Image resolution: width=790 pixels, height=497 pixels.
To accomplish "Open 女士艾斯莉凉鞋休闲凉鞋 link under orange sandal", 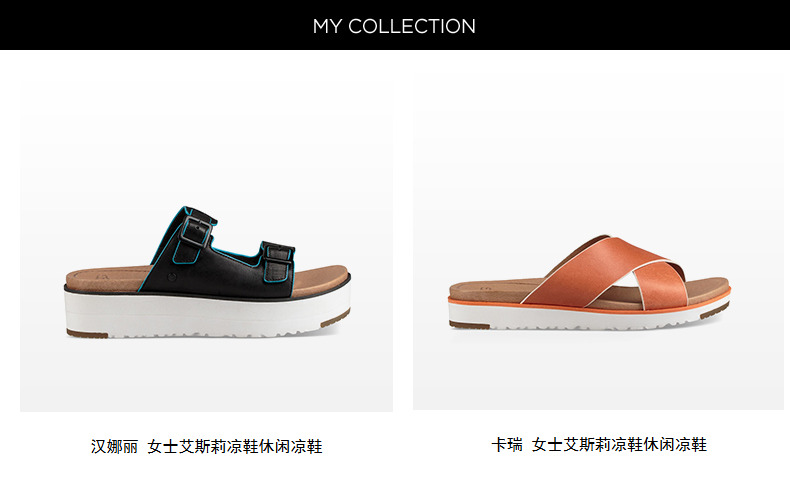I will (x=620, y=445).
